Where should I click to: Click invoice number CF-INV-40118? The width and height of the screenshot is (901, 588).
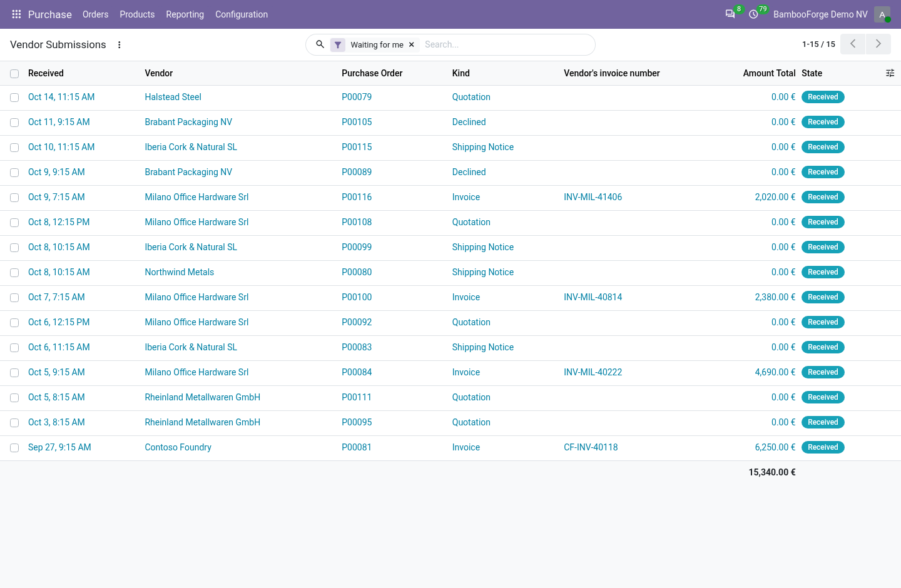(x=591, y=447)
